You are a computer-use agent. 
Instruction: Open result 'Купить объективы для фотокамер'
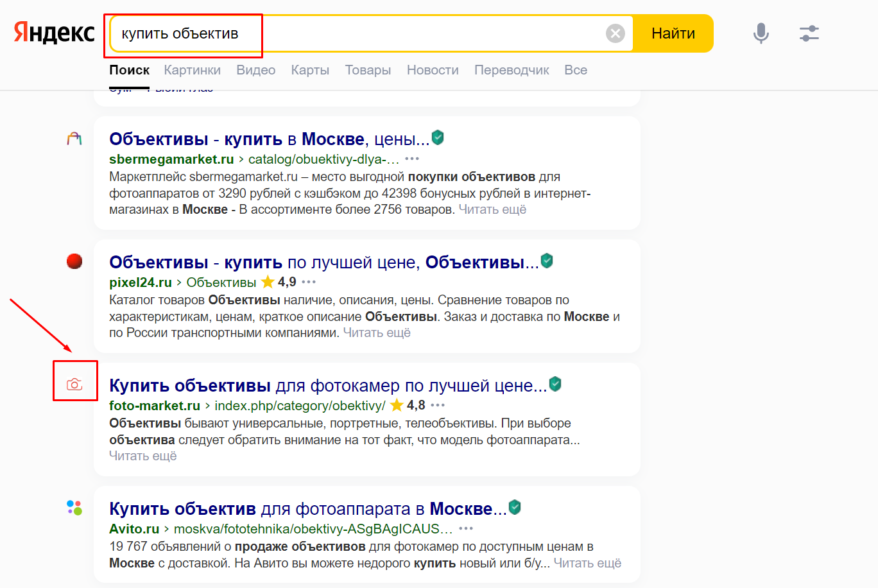328,385
